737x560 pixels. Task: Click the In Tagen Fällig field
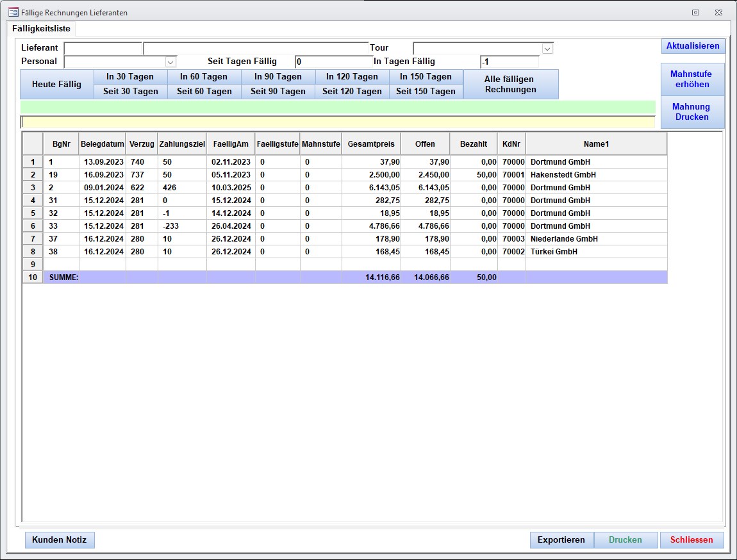click(509, 62)
